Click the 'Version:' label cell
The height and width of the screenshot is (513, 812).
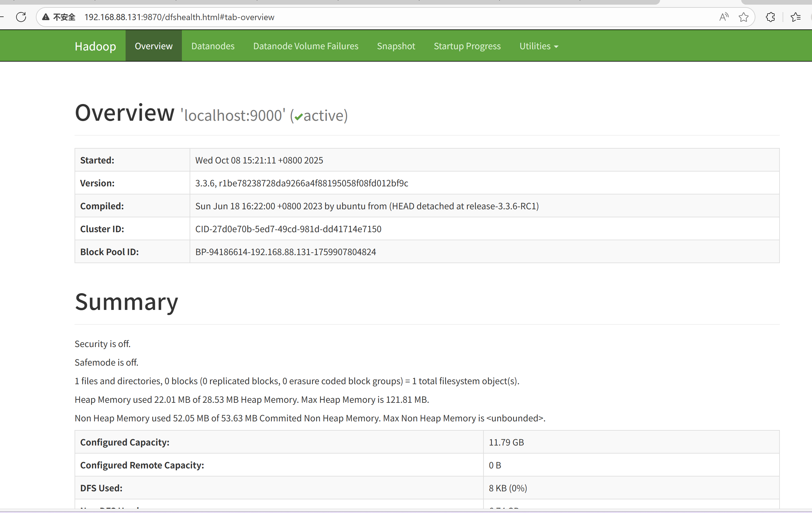pyautogui.click(x=132, y=183)
